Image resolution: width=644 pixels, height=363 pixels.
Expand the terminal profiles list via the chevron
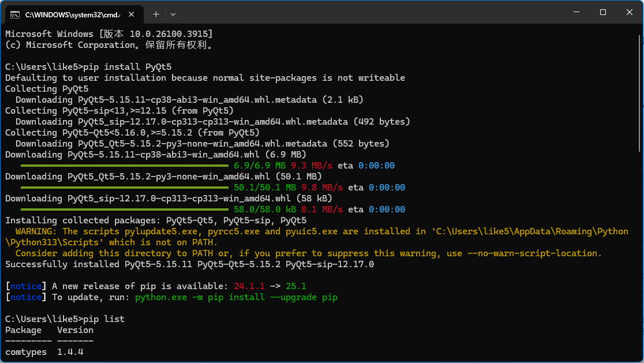(x=173, y=14)
